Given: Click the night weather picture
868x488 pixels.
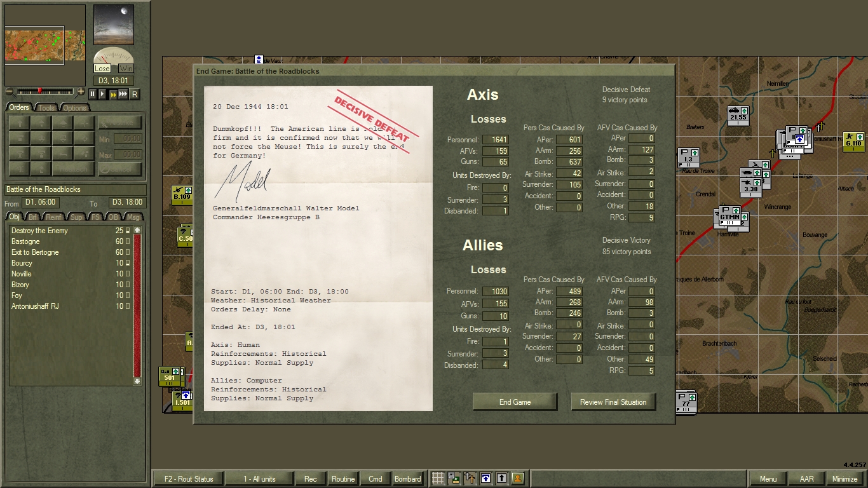Looking at the screenshot, I should pyautogui.click(x=114, y=25).
